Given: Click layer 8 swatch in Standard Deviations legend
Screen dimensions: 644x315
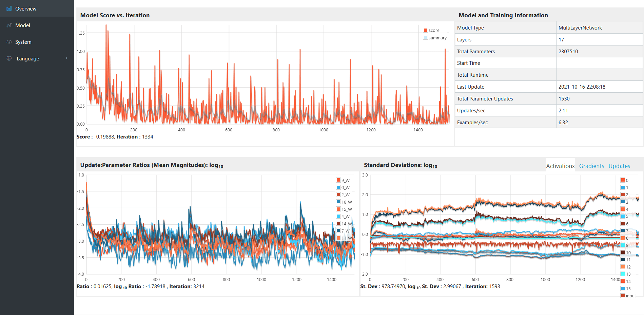Looking at the screenshot, I should (623, 238).
